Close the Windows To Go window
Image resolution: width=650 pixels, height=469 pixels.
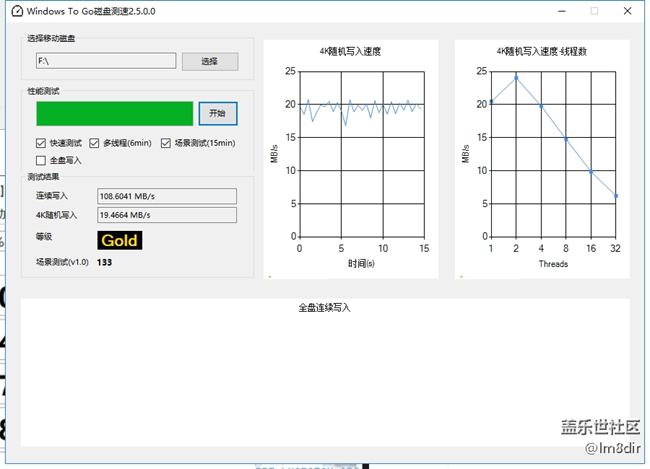(x=628, y=11)
